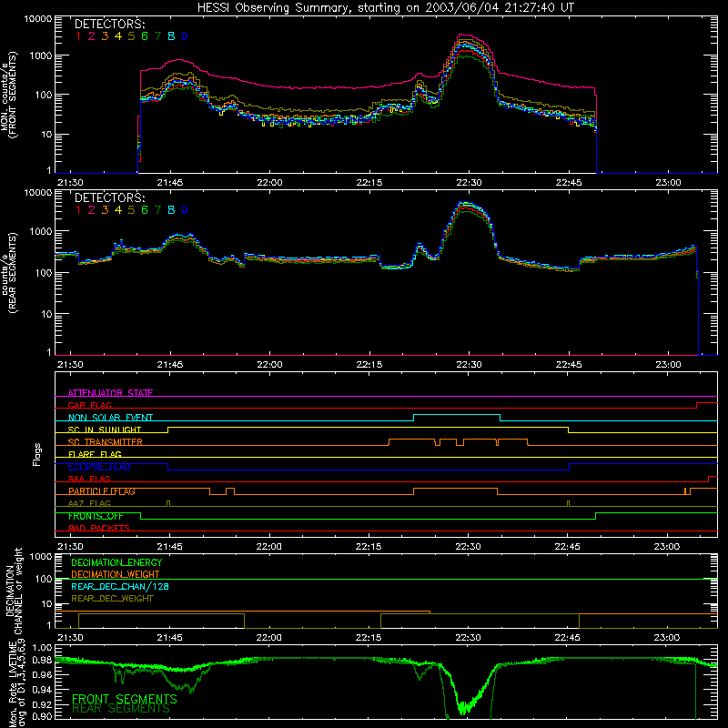Select yellow detector 4 in front segments legend
The image size is (728, 728).
click(118, 36)
